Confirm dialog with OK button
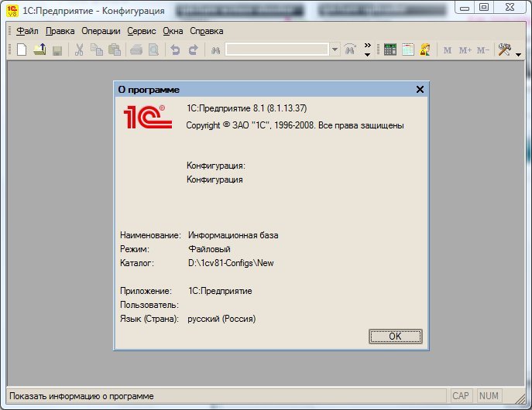The height and width of the screenshot is (410, 532). pos(395,337)
